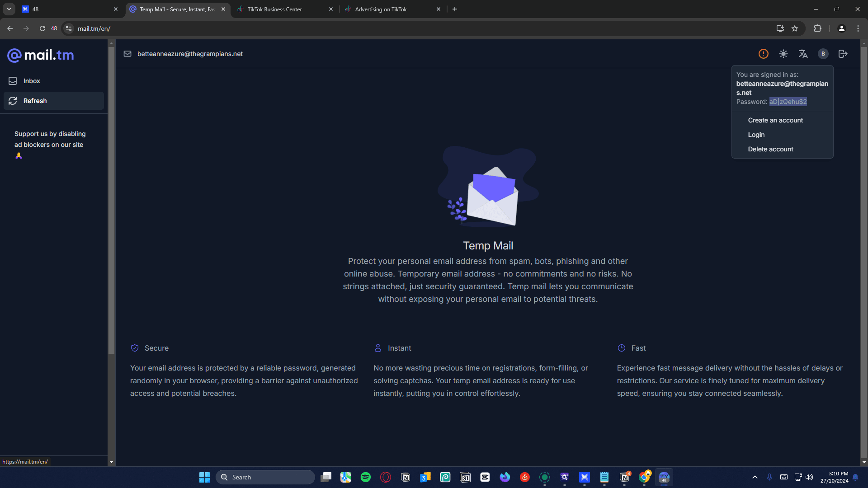Close the Advertising on TikTok tab

pyautogui.click(x=439, y=9)
